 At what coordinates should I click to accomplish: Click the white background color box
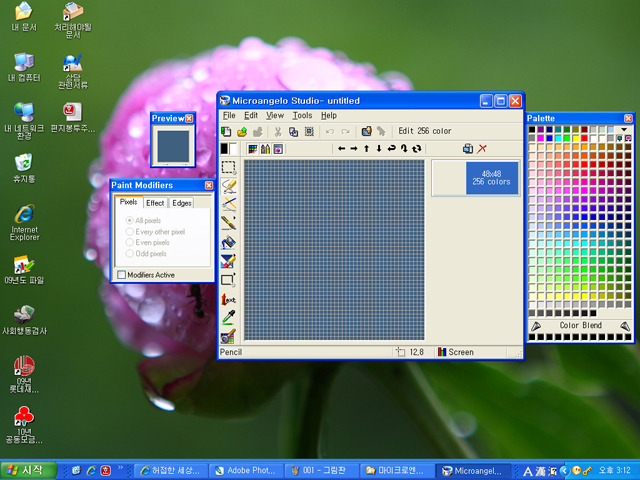[233, 149]
